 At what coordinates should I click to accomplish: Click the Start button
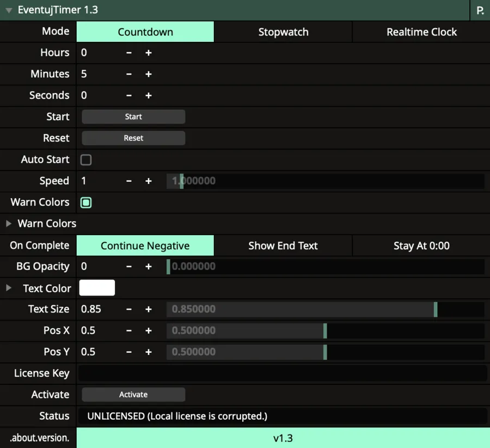click(x=133, y=116)
